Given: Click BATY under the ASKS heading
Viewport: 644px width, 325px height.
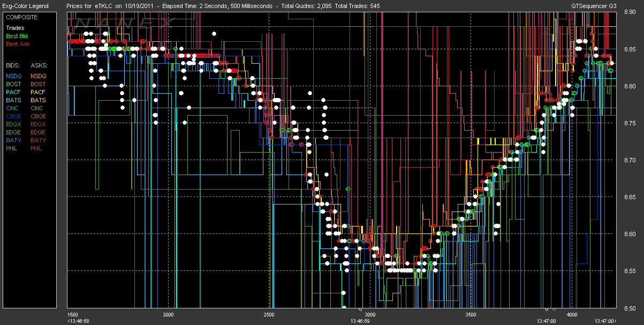Looking at the screenshot, I should click(x=39, y=140).
